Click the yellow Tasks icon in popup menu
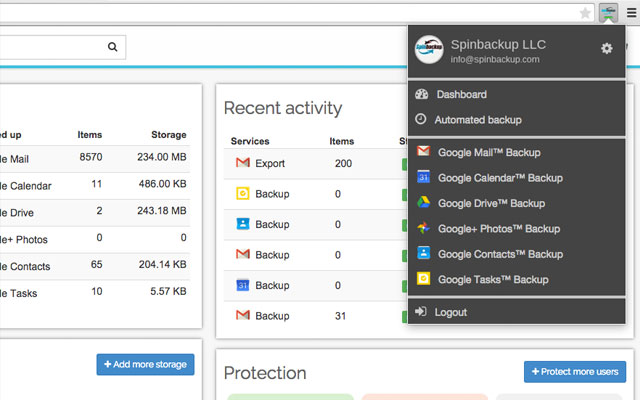 (423, 278)
